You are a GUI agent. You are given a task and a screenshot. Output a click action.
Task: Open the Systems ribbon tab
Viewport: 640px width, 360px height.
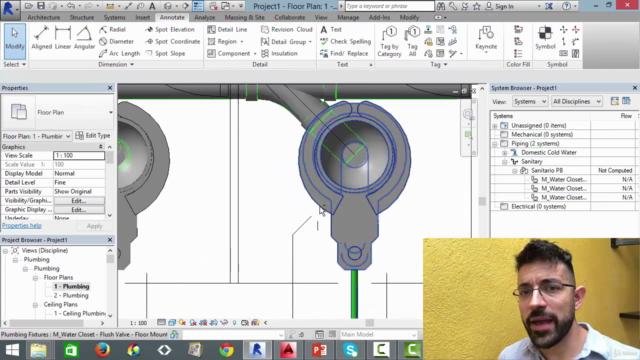point(114,18)
